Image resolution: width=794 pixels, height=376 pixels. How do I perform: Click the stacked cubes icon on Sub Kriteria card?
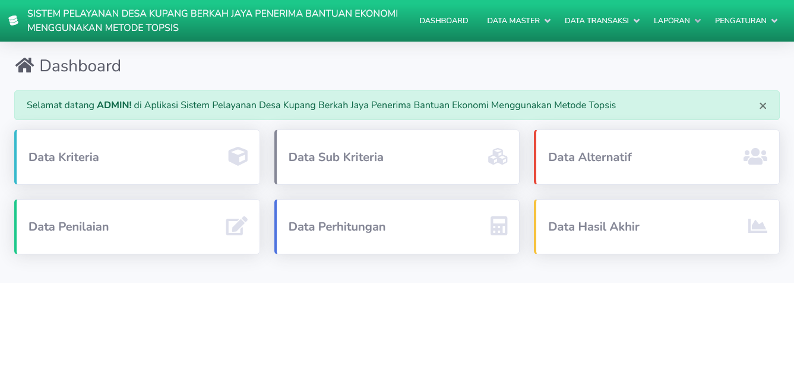(498, 157)
